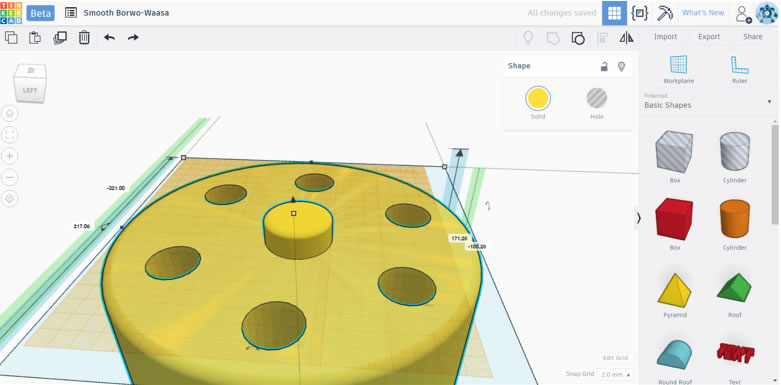Ungroup the selected shapes
The width and height of the screenshot is (781, 385).
(x=578, y=38)
